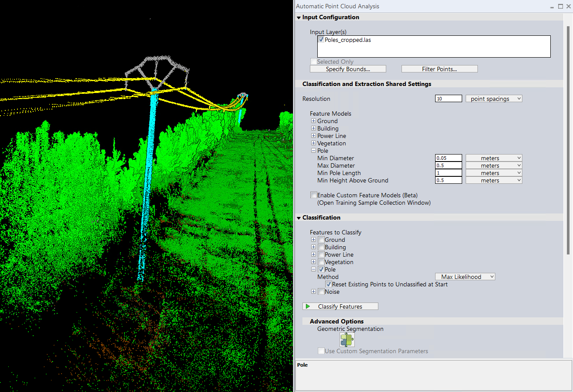This screenshot has height=392, width=573.
Task: Expand Ground options under Features to Classify
Action: (313, 240)
